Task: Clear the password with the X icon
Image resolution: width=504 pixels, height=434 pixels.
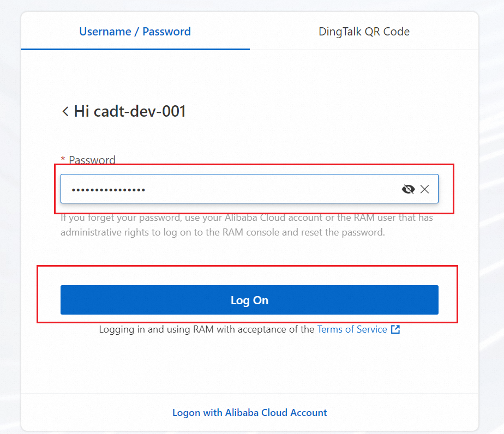Action: click(425, 189)
